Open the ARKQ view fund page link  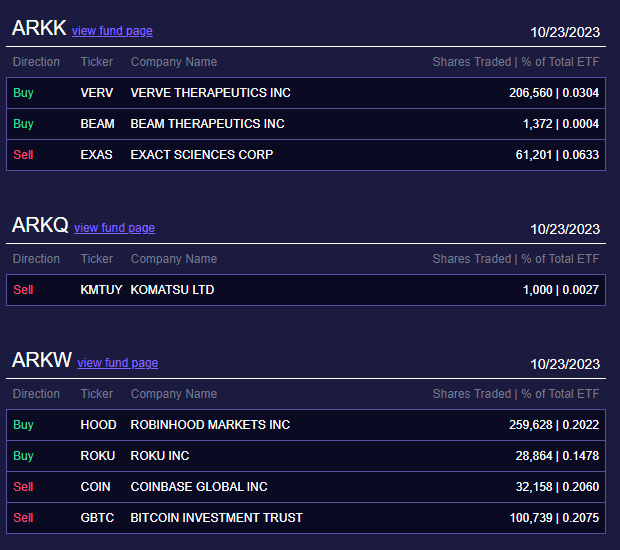click(115, 228)
